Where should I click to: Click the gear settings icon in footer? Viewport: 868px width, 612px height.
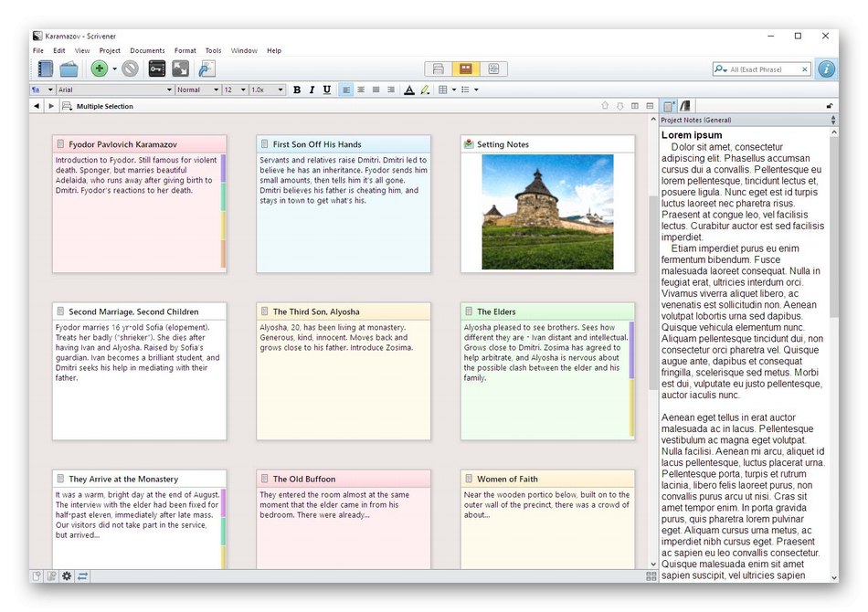pos(67,576)
